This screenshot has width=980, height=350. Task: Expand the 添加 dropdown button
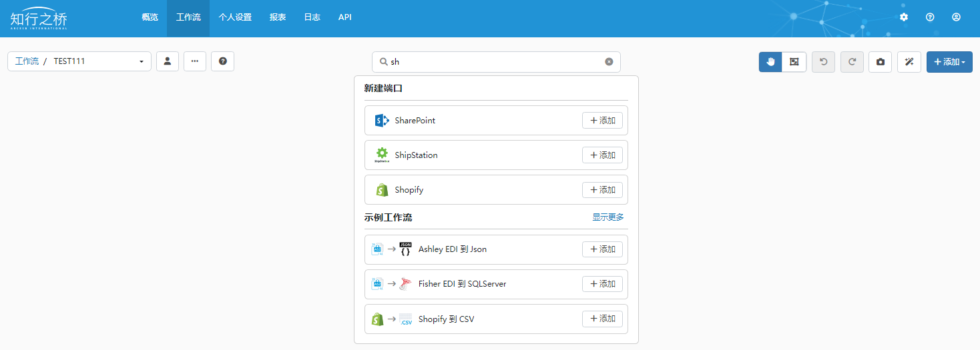949,62
